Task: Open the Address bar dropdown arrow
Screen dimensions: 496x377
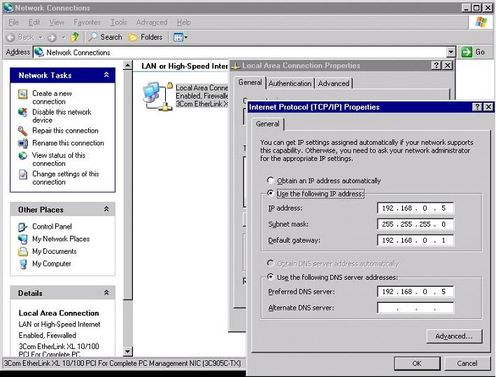Action: (x=451, y=52)
